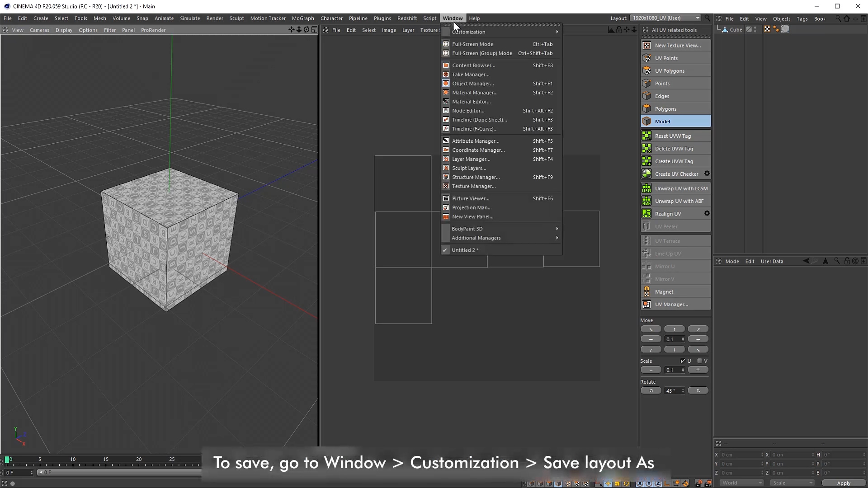Screen dimensions: 868x488
Task: Toggle the Scale V checkbox
Action: click(x=700, y=361)
